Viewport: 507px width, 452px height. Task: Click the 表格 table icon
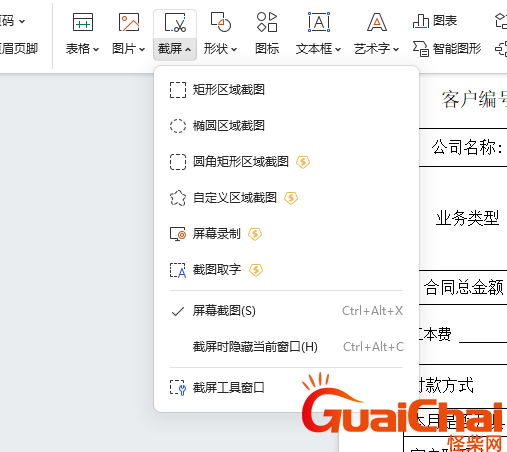[x=83, y=22]
